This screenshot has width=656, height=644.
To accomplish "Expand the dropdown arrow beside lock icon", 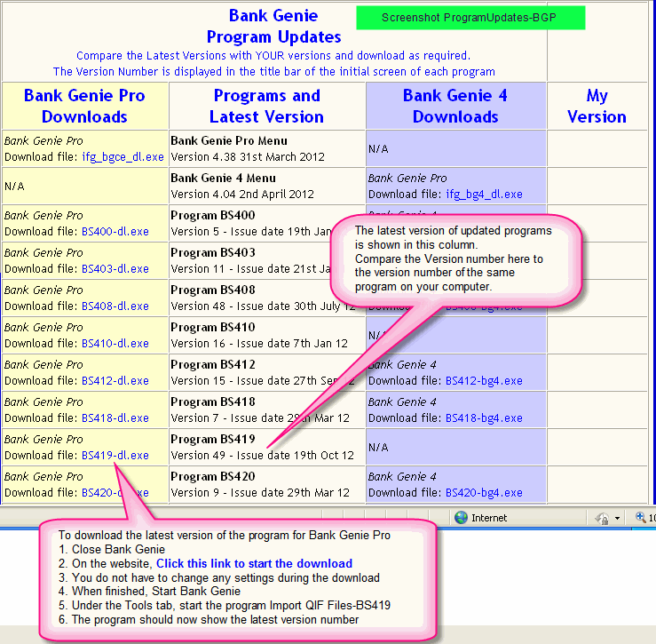I will click(x=617, y=519).
